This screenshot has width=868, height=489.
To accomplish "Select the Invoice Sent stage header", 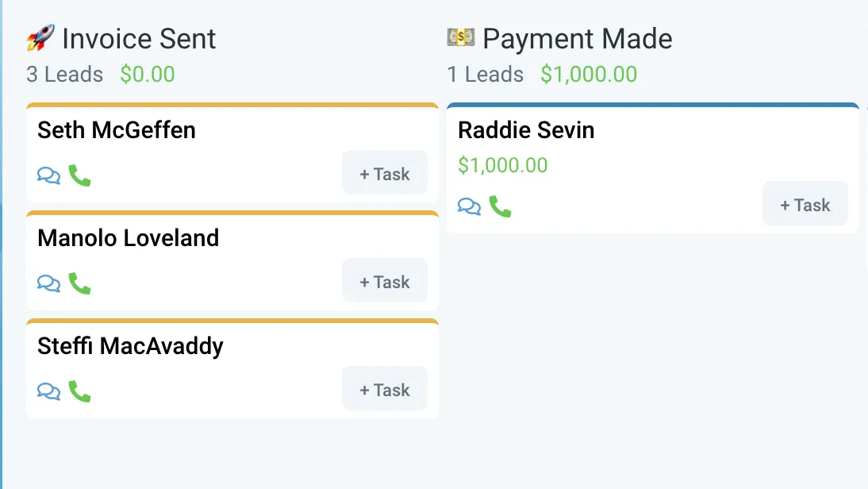I will coord(139,39).
